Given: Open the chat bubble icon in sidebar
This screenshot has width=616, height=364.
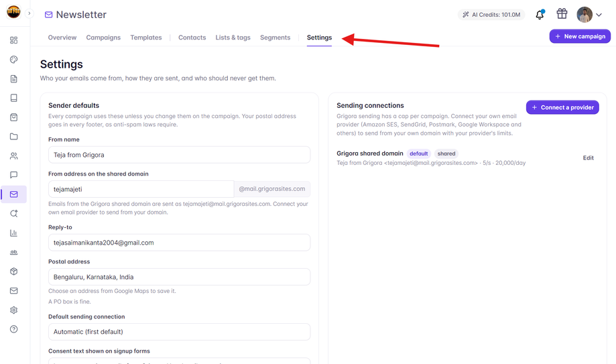Looking at the screenshot, I should (14, 175).
